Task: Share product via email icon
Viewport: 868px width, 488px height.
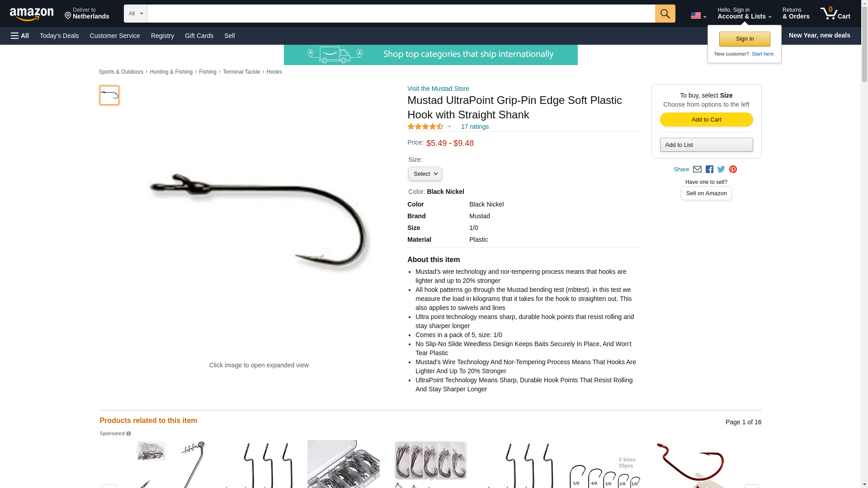Action: click(x=697, y=169)
